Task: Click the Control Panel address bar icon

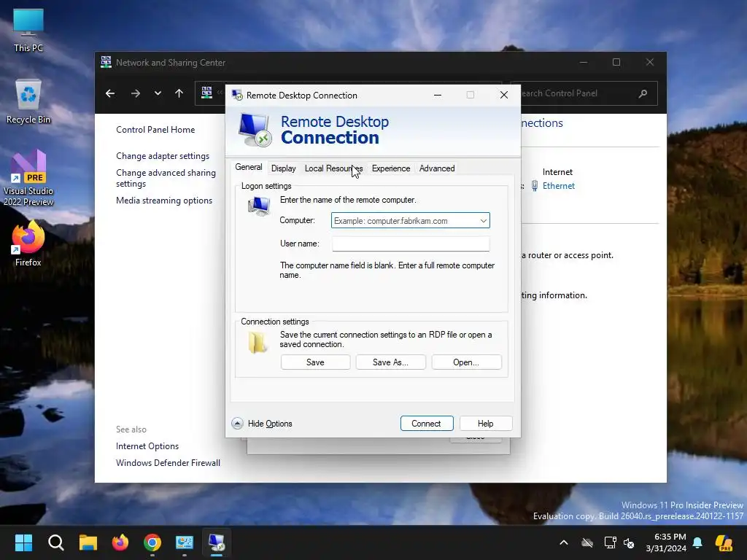Action: [x=206, y=93]
